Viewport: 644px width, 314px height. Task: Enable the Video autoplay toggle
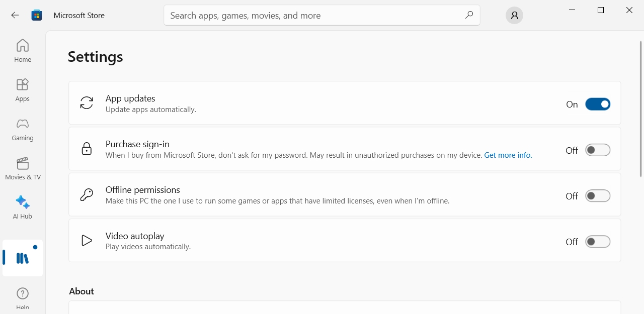pos(598,242)
